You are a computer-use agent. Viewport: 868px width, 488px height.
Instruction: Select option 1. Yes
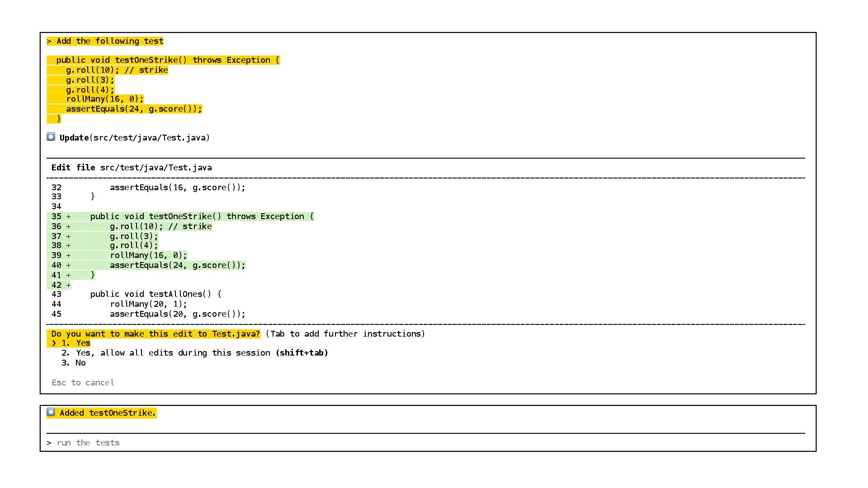pyautogui.click(x=76, y=343)
